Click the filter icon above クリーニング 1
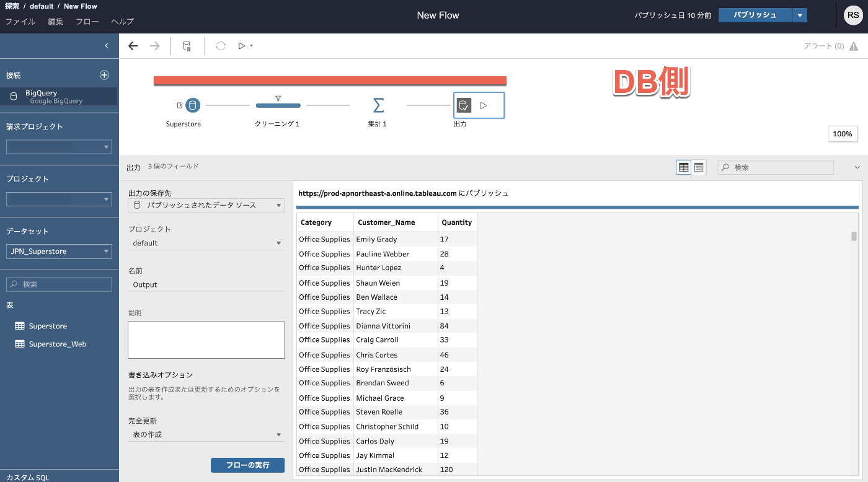The image size is (868, 482). pos(278,98)
